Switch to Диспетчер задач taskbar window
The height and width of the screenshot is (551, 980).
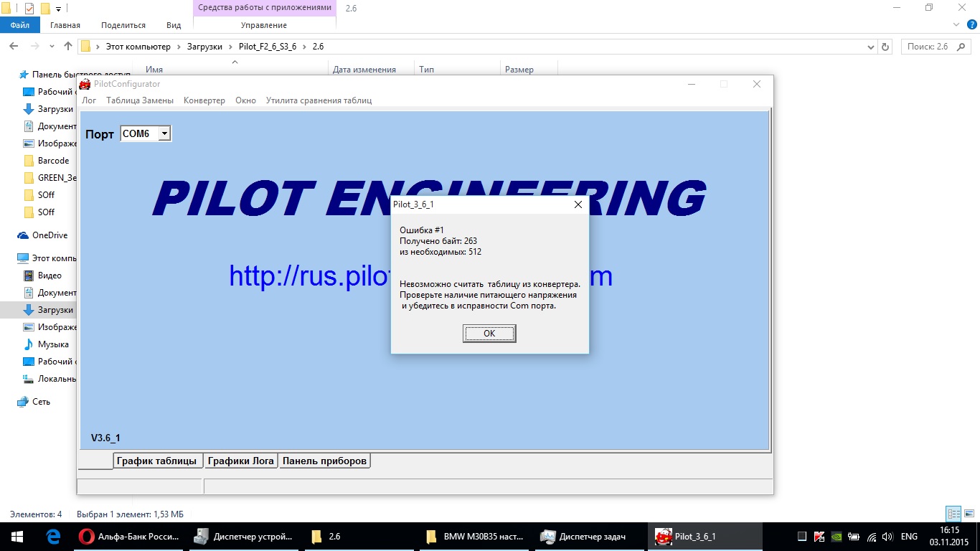[588, 537]
